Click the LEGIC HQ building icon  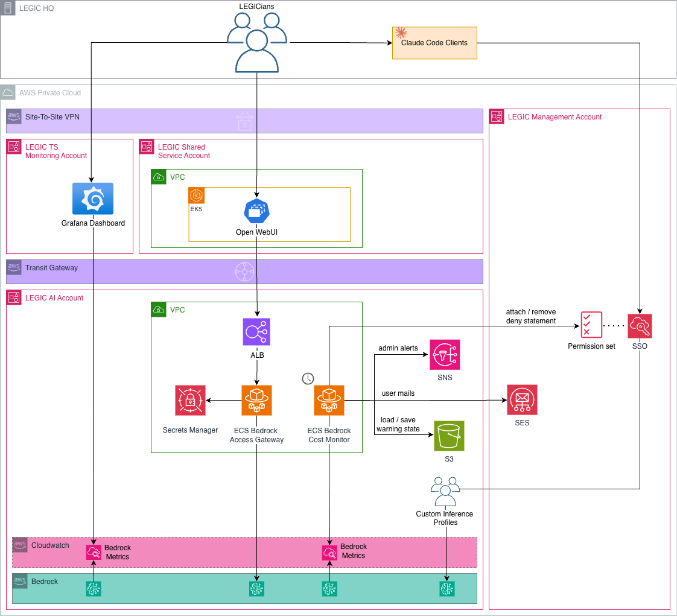pos(8,8)
